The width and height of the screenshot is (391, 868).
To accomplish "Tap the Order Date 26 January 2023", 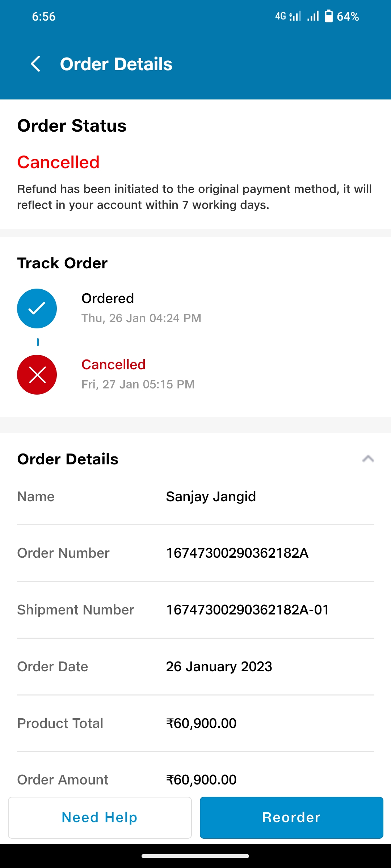I will [219, 667].
